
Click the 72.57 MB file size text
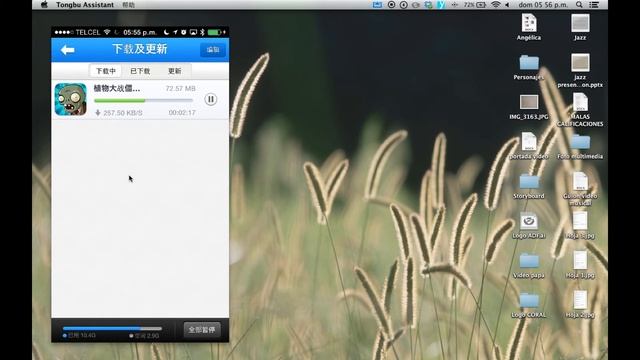180,88
